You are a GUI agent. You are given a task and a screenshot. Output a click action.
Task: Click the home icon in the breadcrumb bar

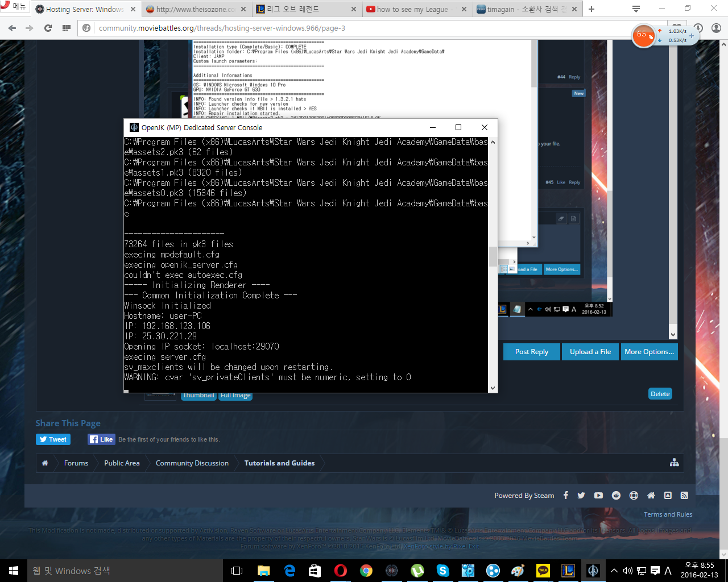pyautogui.click(x=45, y=463)
